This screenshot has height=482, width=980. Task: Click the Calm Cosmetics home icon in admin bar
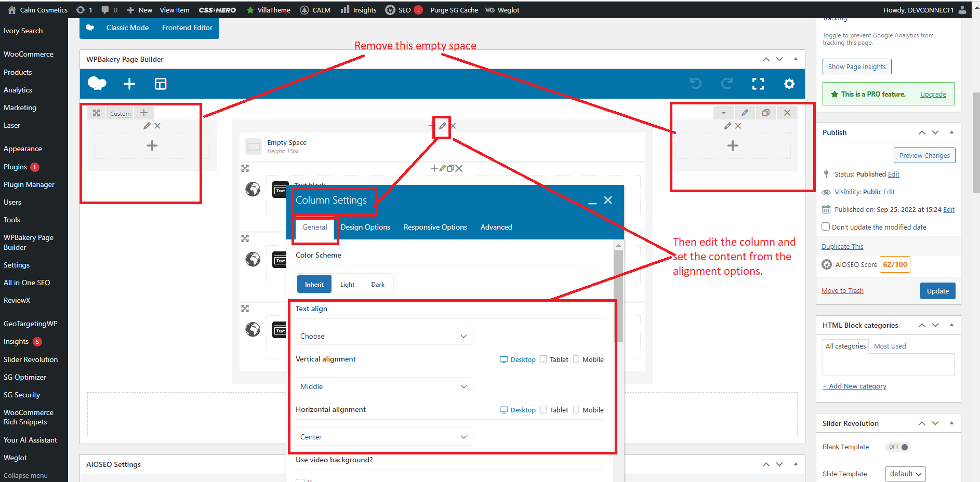(12, 10)
